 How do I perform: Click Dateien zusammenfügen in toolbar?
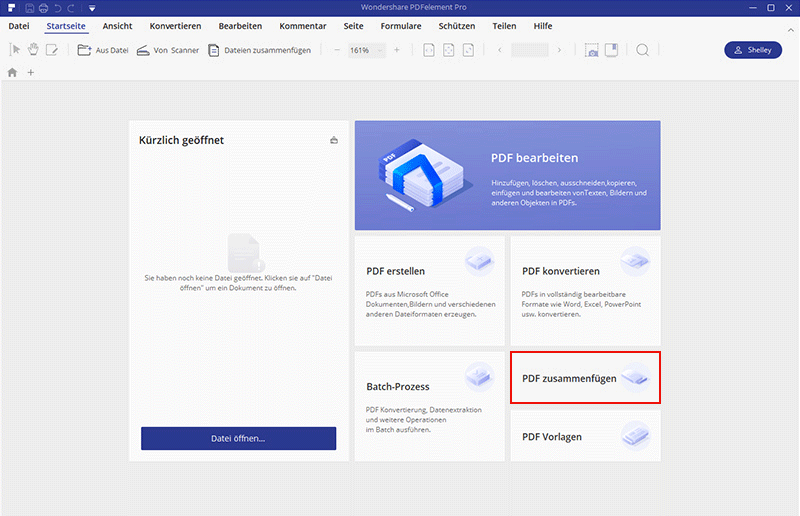[x=259, y=50]
